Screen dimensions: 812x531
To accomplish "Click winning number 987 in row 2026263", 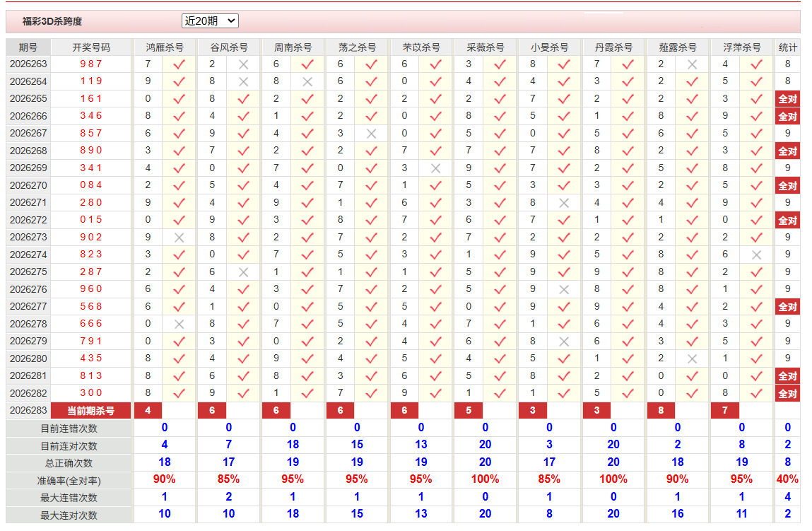I will (x=91, y=64).
